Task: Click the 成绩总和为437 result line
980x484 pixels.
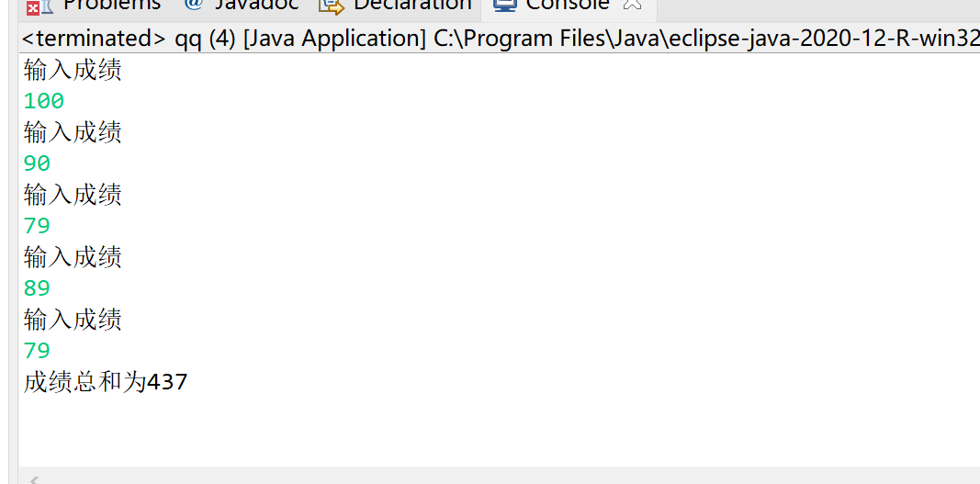Action: [106, 382]
